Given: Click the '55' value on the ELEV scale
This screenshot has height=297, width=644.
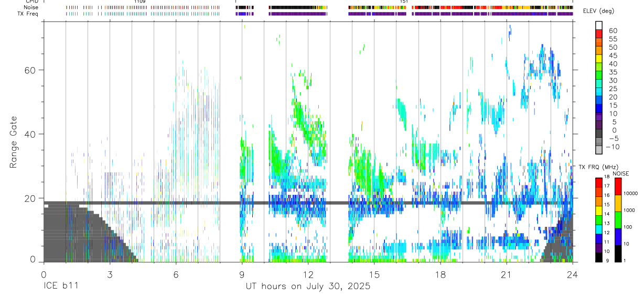Looking at the screenshot, I should (x=613, y=39).
